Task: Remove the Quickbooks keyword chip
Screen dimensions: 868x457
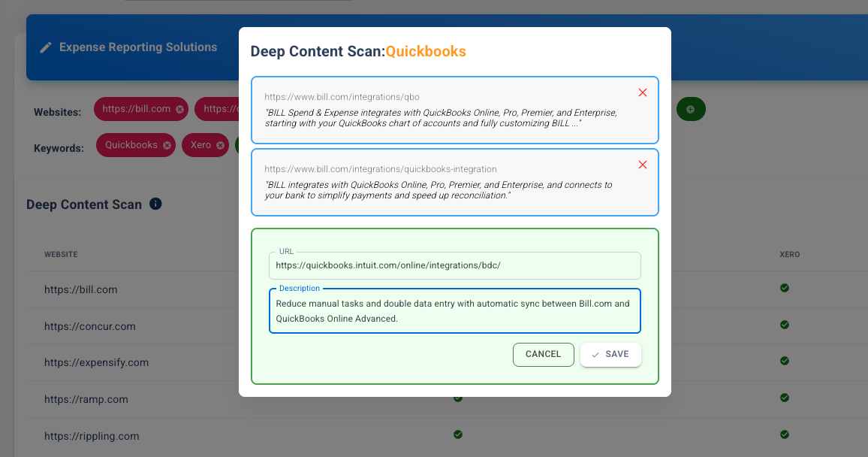Action: [x=167, y=145]
